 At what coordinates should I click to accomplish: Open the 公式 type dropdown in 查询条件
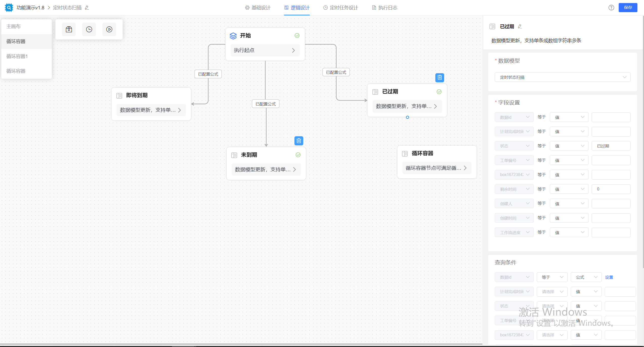pyautogui.click(x=586, y=277)
